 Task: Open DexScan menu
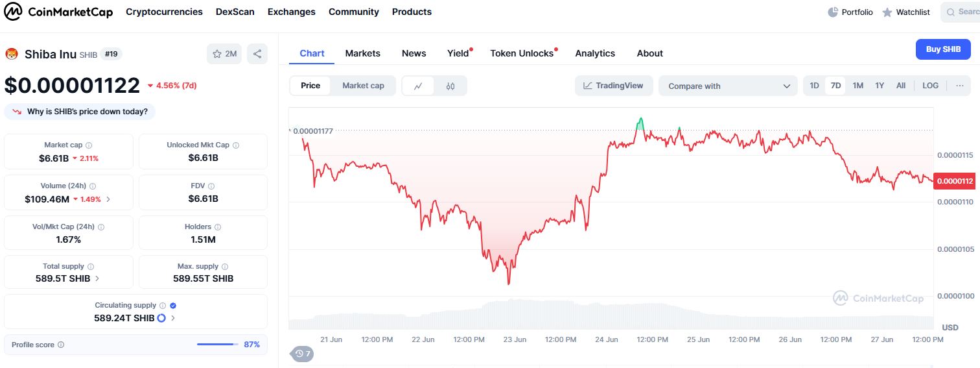point(235,12)
